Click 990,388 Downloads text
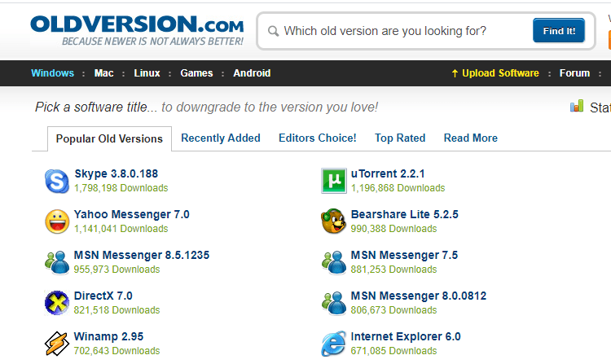 coord(393,229)
